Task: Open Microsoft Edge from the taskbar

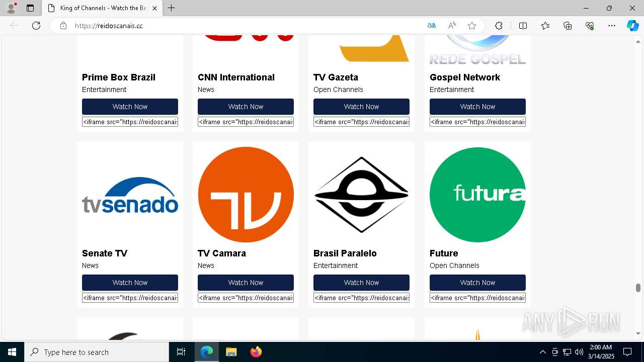Action: (x=207, y=352)
